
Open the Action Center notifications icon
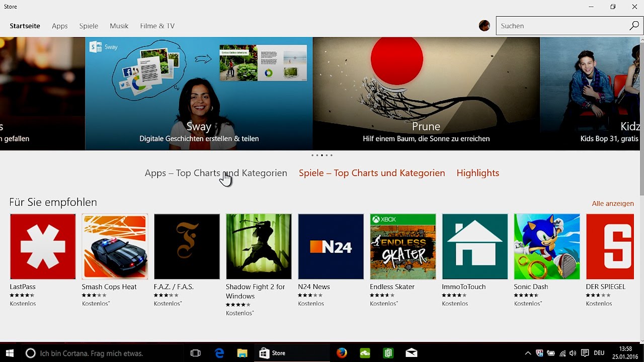coord(585,353)
